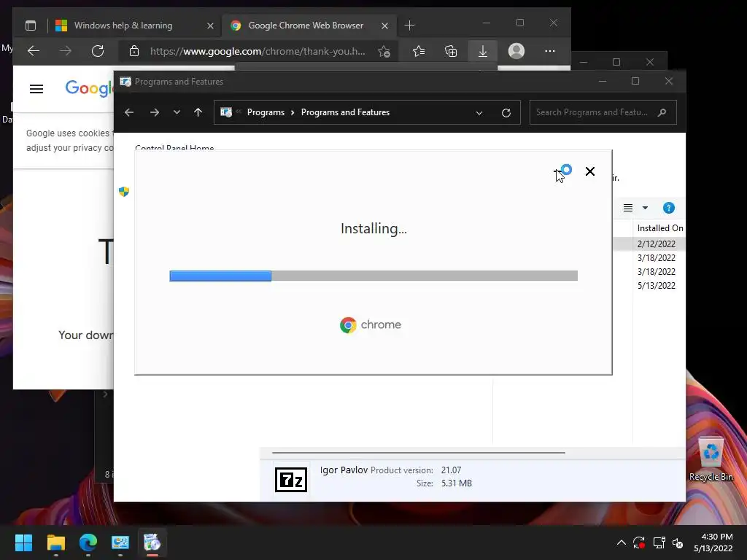
Task: Click Programs and Features breadcrumb
Action: point(345,112)
